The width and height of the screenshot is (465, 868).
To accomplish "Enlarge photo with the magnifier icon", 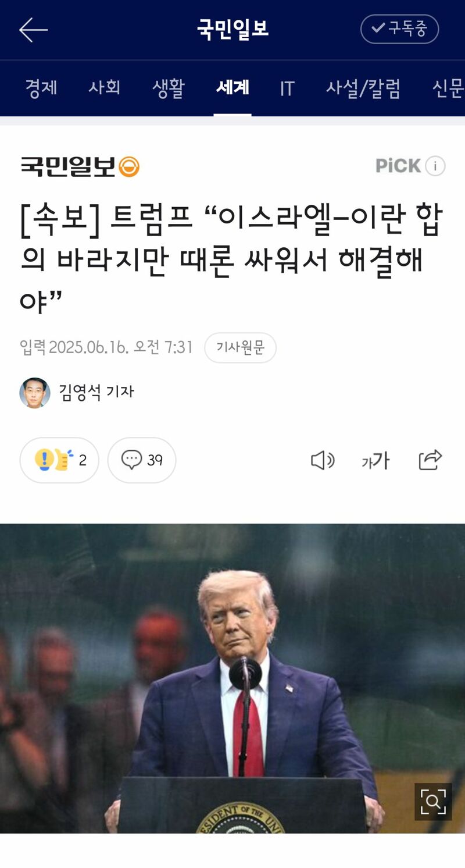I will 433,802.
